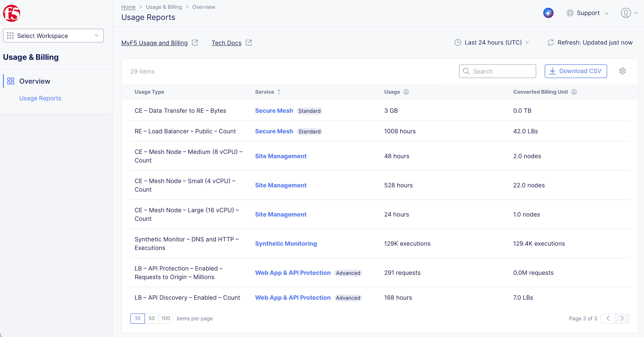This screenshot has height=337, width=644.
Task: Click the table settings gear icon
Action: [623, 71]
